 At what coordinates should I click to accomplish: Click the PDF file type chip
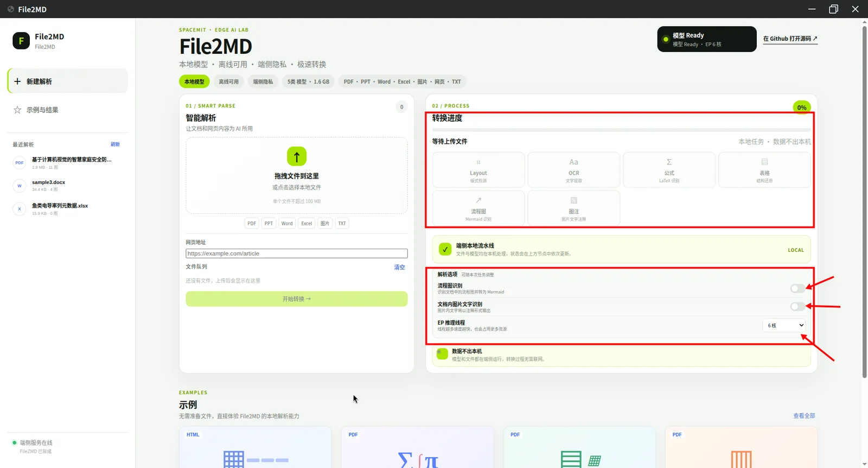click(252, 223)
